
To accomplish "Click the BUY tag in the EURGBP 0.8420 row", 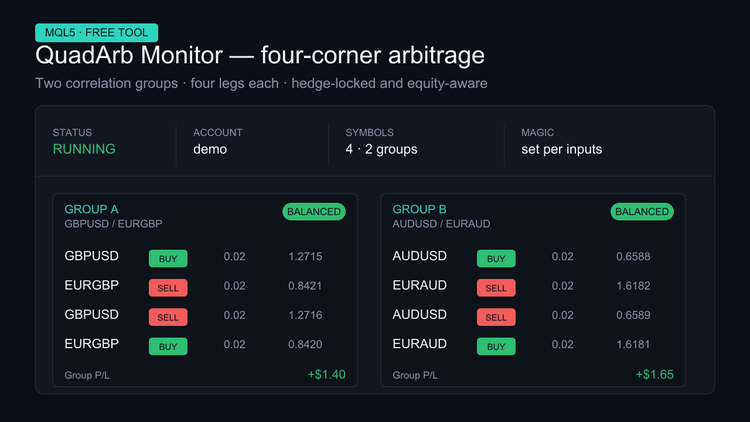I will click(x=168, y=346).
